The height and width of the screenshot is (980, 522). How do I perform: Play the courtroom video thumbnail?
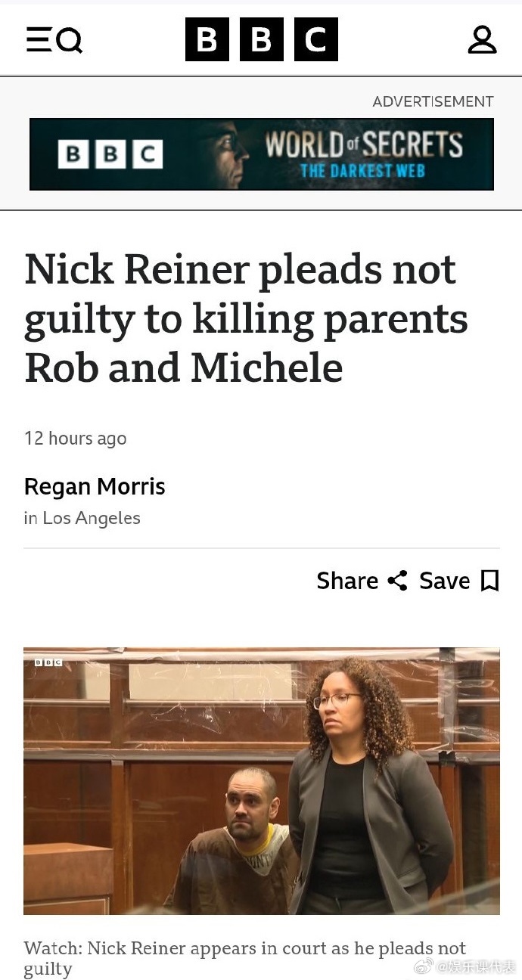(x=261, y=780)
